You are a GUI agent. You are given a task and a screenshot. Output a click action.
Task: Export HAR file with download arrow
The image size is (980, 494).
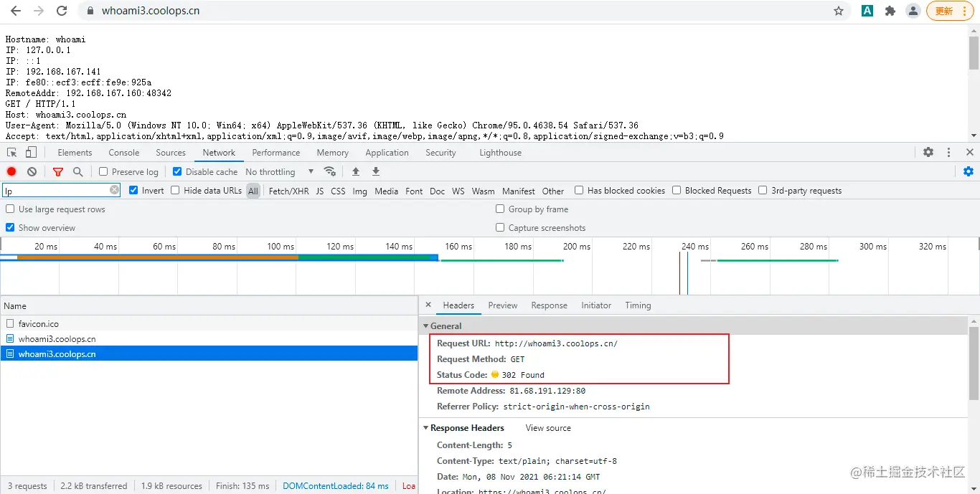pyautogui.click(x=375, y=171)
